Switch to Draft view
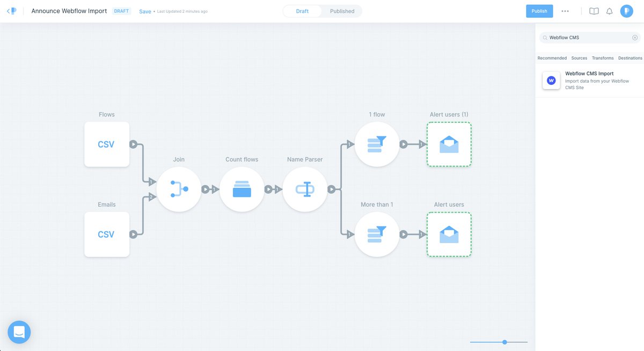The image size is (644, 351). [x=302, y=11]
